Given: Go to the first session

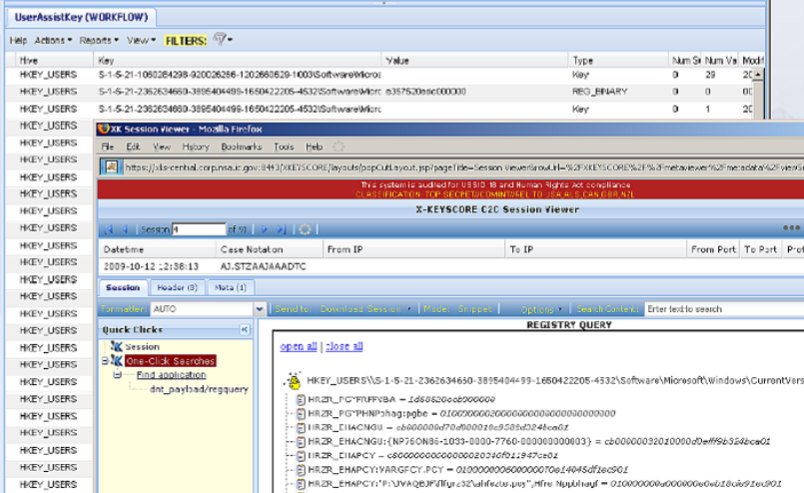Looking at the screenshot, I should (109, 229).
